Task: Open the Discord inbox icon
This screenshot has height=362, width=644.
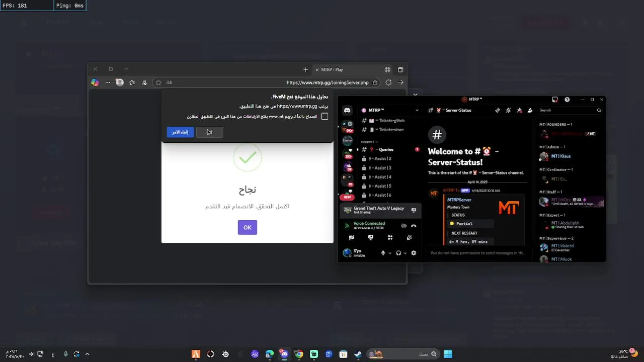Action: click(555, 100)
